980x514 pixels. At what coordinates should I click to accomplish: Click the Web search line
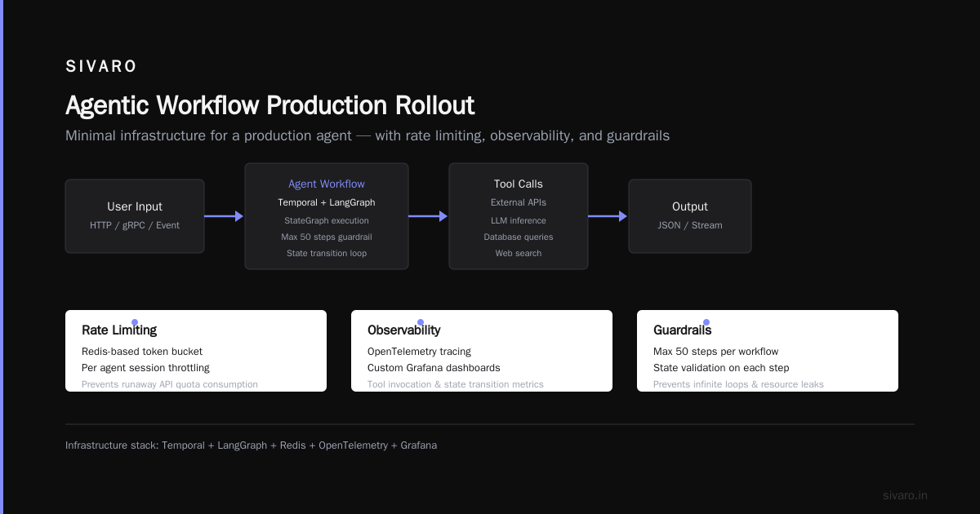point(519,253)
